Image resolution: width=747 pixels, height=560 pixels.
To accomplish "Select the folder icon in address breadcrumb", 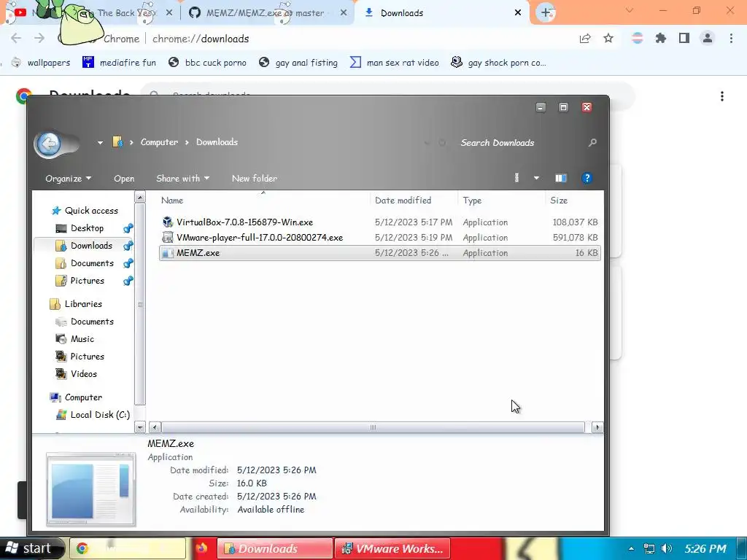I will point(117,142).
